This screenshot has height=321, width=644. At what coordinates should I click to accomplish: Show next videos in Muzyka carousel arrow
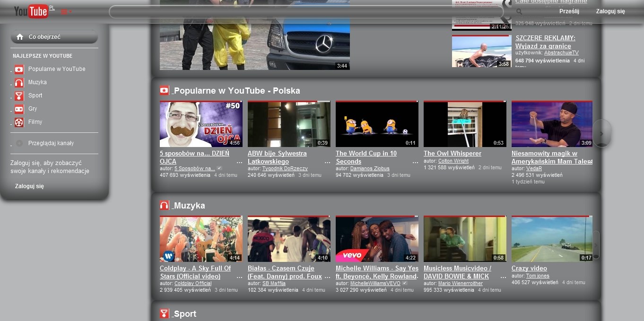point(597,245)
